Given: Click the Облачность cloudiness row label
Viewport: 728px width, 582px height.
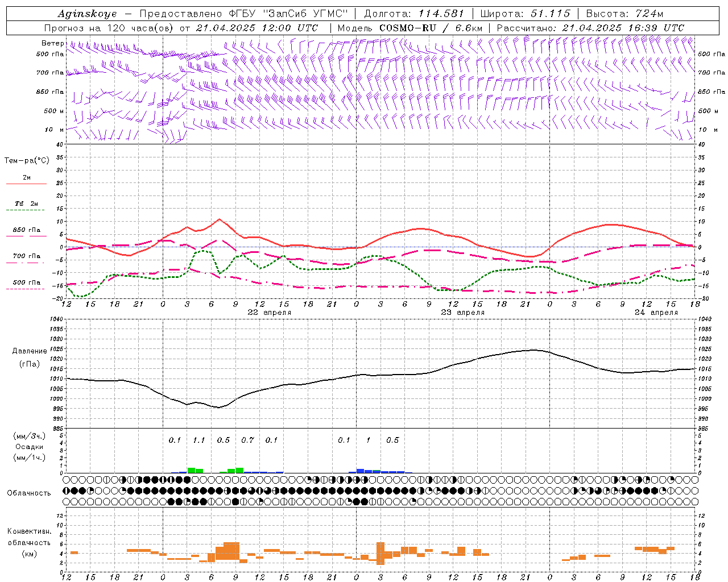Looking at the screenshot, I should point(29,493).
